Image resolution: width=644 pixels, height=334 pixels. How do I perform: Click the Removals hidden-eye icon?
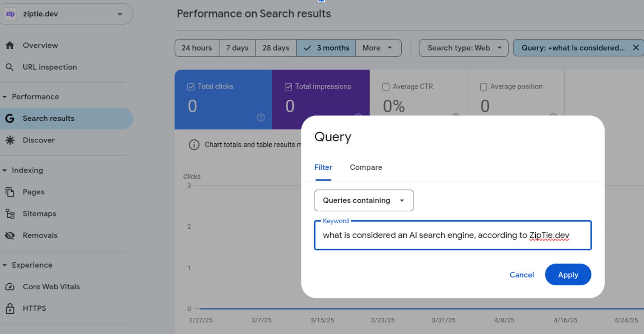point(10,235)
